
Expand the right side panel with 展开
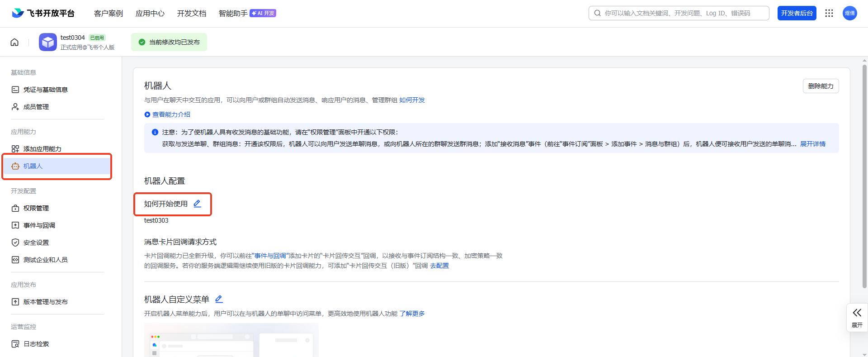point(857,317)
